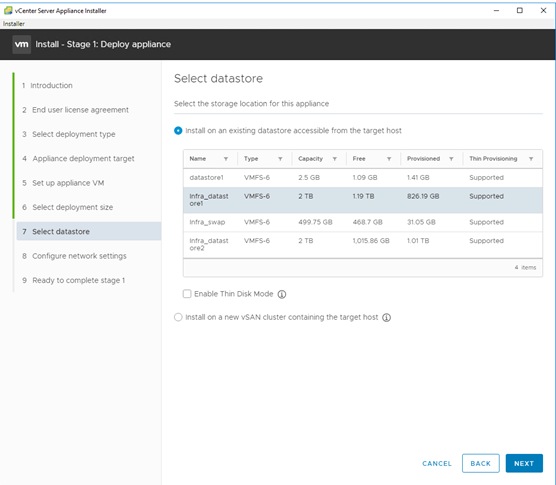
Task: Click the BACK button
Action: tap(480, 463)
